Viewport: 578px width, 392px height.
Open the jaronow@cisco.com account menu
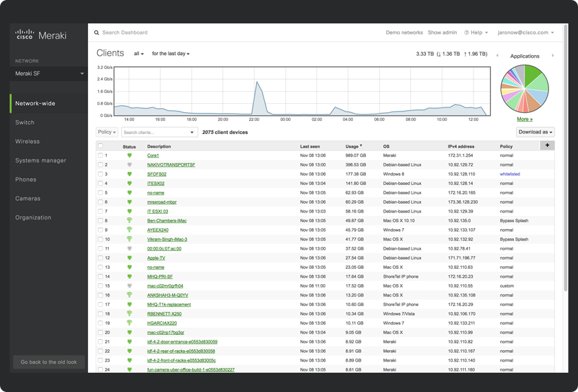tap(526, 32)
